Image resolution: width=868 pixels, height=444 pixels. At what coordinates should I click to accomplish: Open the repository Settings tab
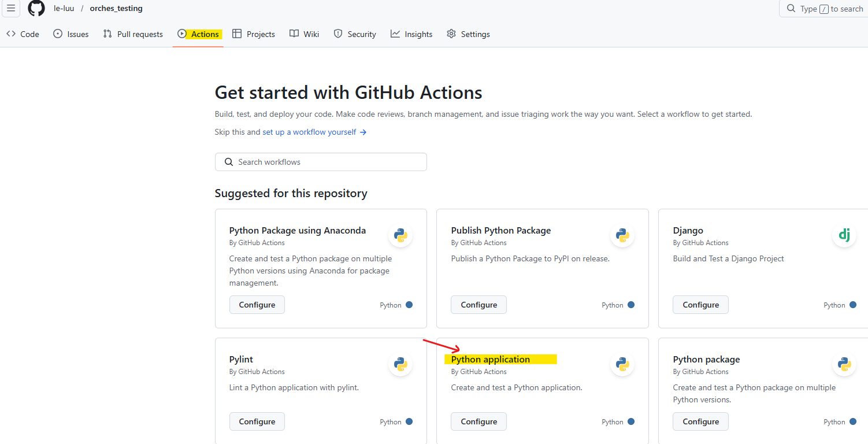(x=468, y=34)
